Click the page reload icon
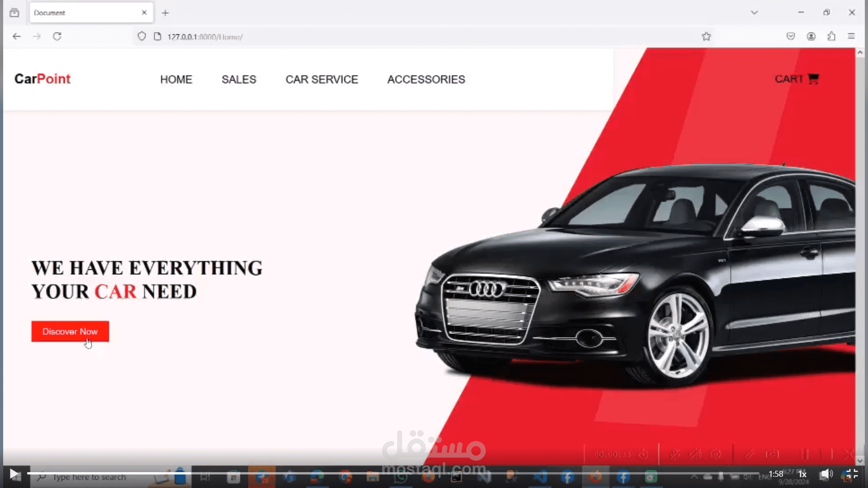868x488 pixels. tap(57, 36)
